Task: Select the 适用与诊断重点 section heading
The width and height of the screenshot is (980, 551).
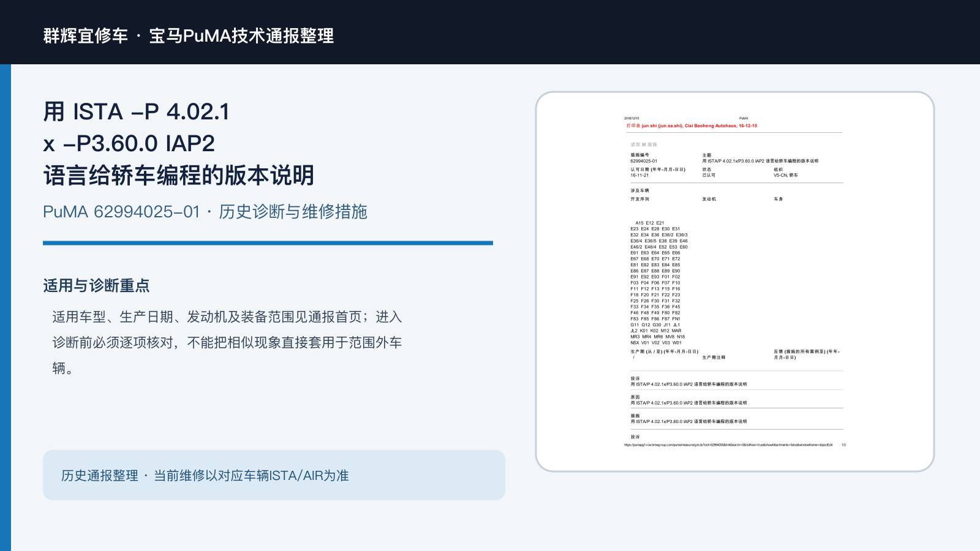Action: 96,286
